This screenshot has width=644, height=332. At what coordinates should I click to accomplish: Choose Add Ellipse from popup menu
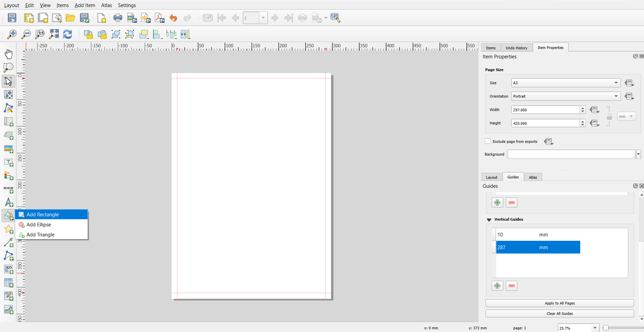point(52,225)
